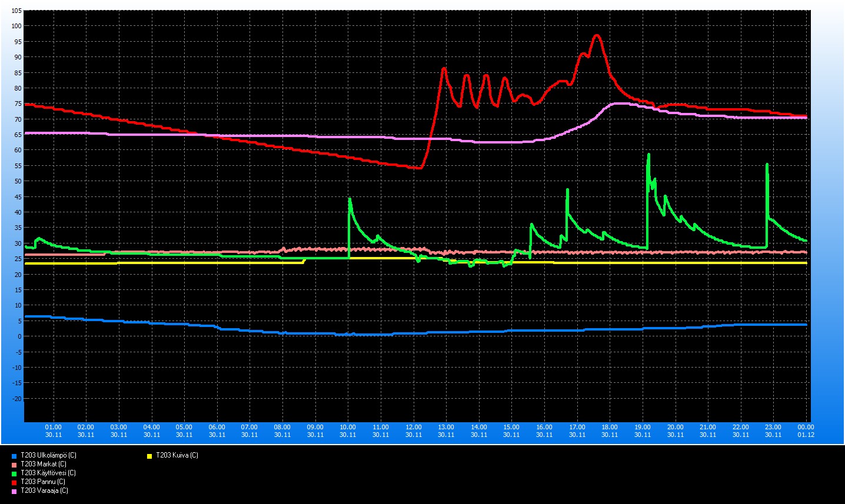Click the highest peak of the red Pannu curve
845x504 pixels.
coord(597,35)
